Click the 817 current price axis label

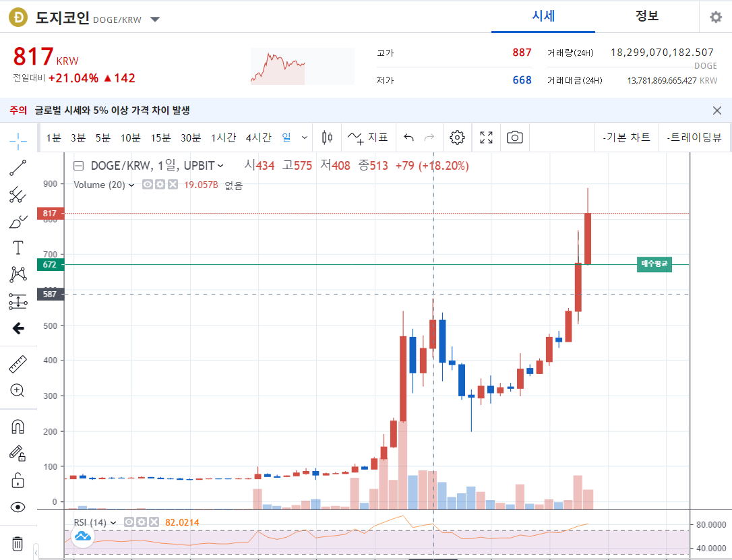[51, 214]
